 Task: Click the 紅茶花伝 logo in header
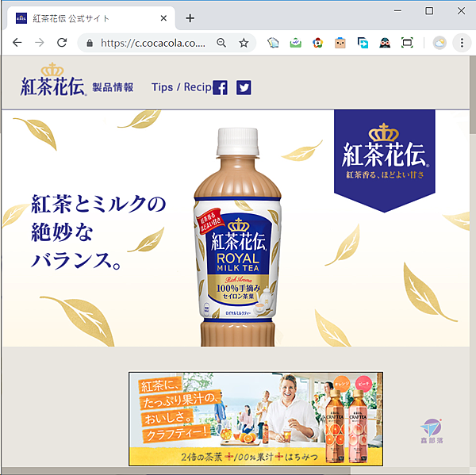[53, 80]
